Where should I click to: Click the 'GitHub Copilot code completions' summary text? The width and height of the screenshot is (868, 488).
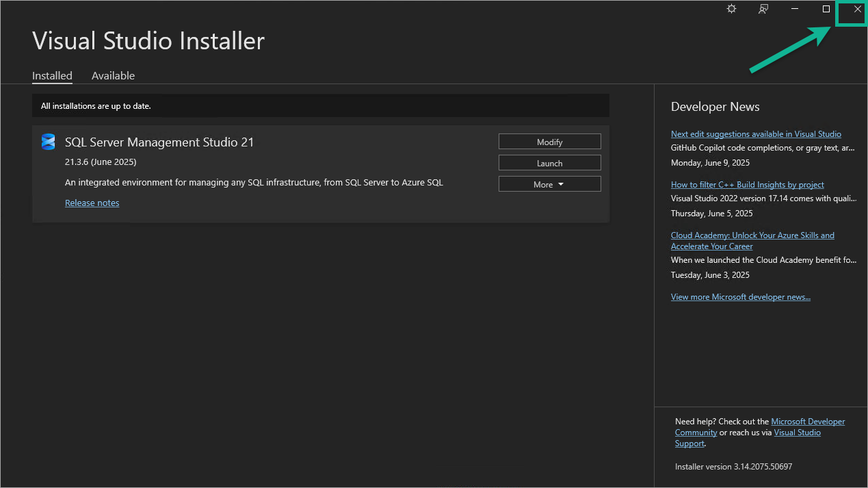[763, 148]
